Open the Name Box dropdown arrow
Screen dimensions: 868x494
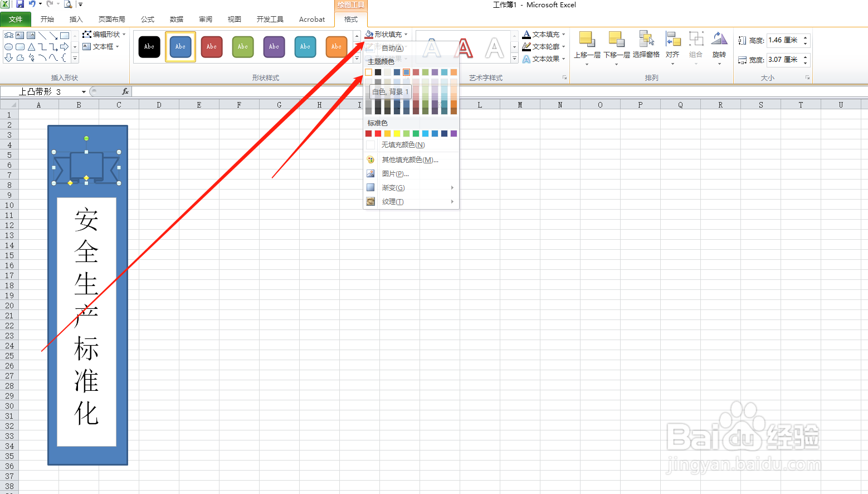pyautogui.click(x=84, y=91)
